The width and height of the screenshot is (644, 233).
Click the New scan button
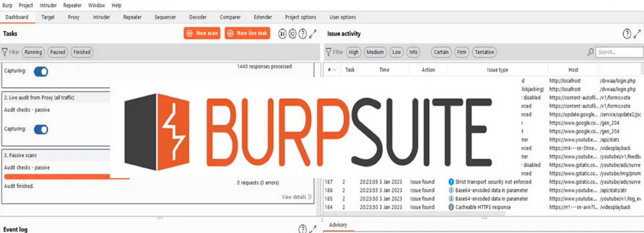point(202,33)
